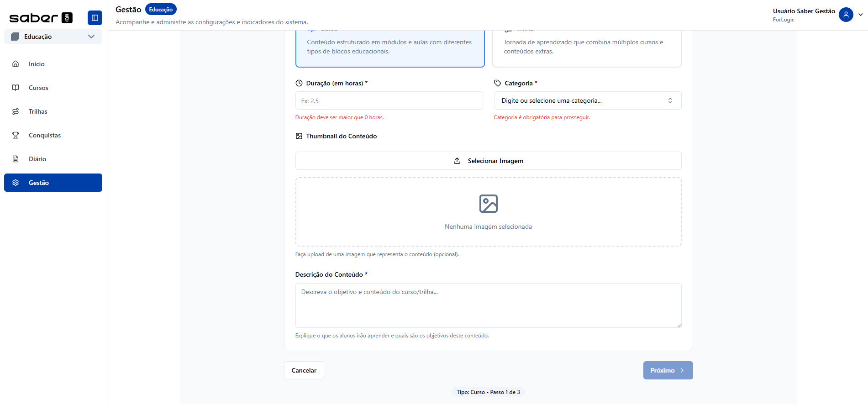The height and width of the screenshot is (405, 868).
Task: Focus the Duração em horas field
Action: coord(389,100)
